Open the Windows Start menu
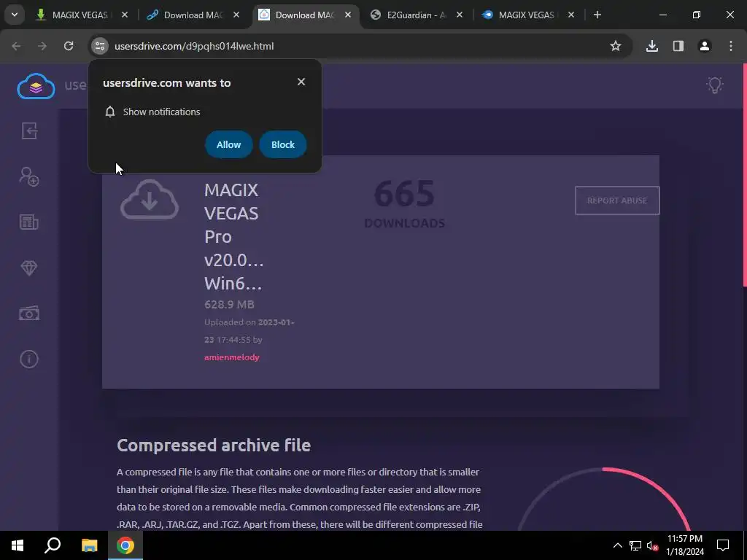 (18, 545)
